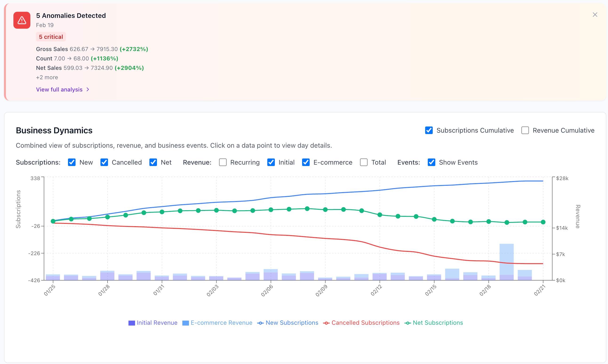The image size is (608, 364).
Task: Toggle off Show Events
Action: 431,162
